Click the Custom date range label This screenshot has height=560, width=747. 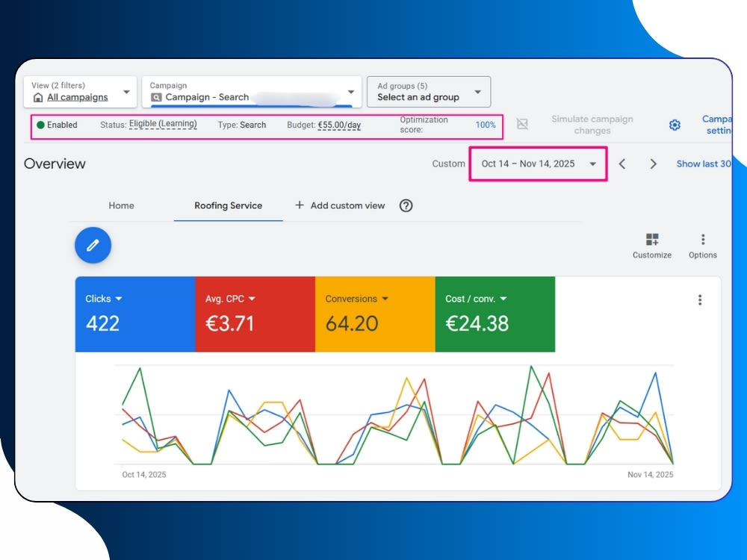[448, 164]
